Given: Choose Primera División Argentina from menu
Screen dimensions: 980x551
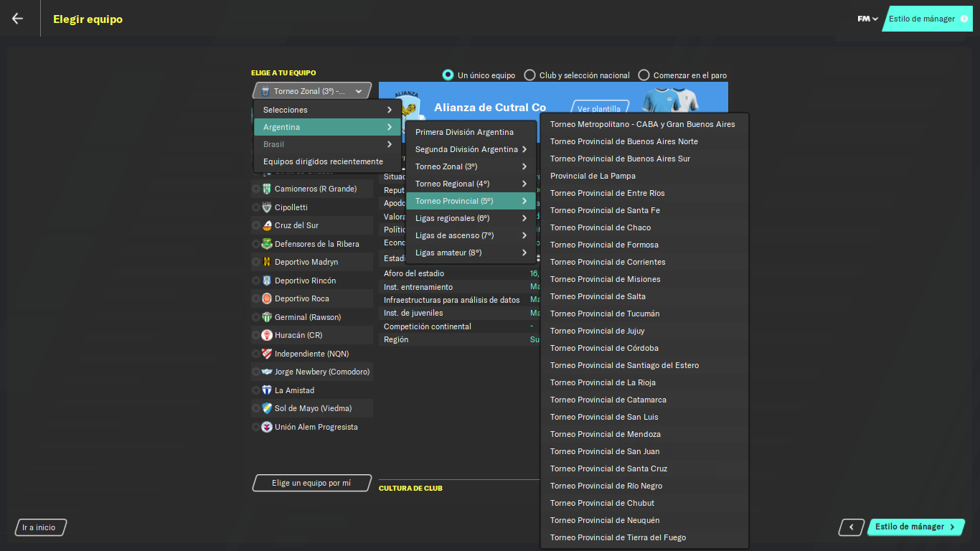Looking at the screenshot, I should coord(471,132).
